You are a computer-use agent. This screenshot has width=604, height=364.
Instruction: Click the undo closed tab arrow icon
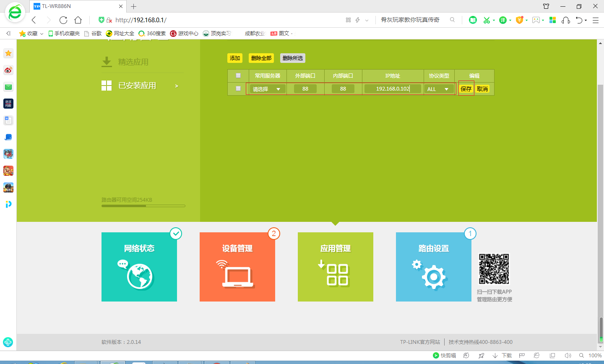(x=579, y=20)
